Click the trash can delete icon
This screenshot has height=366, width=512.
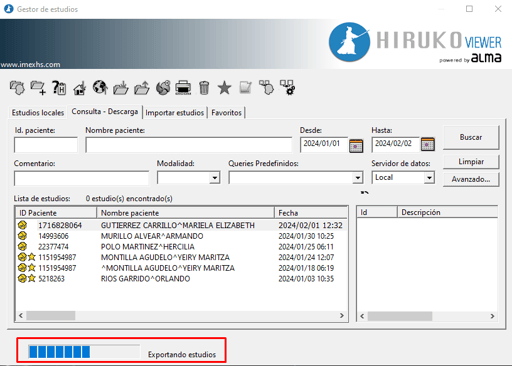pyautogui.click(x=204, y=88)
